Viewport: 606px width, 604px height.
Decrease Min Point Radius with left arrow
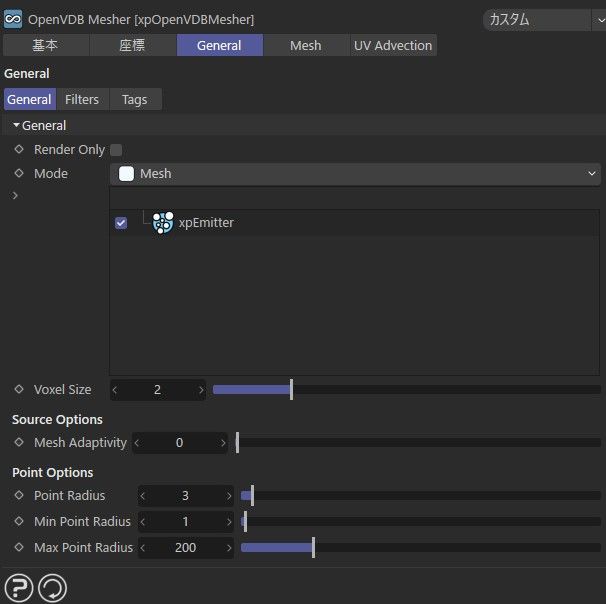click(143, 522)
